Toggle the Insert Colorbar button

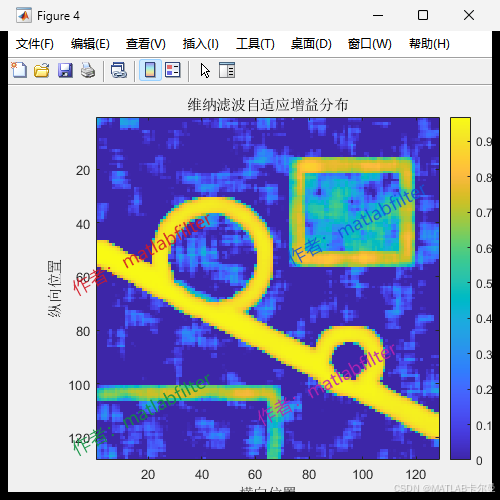[150, 70]
